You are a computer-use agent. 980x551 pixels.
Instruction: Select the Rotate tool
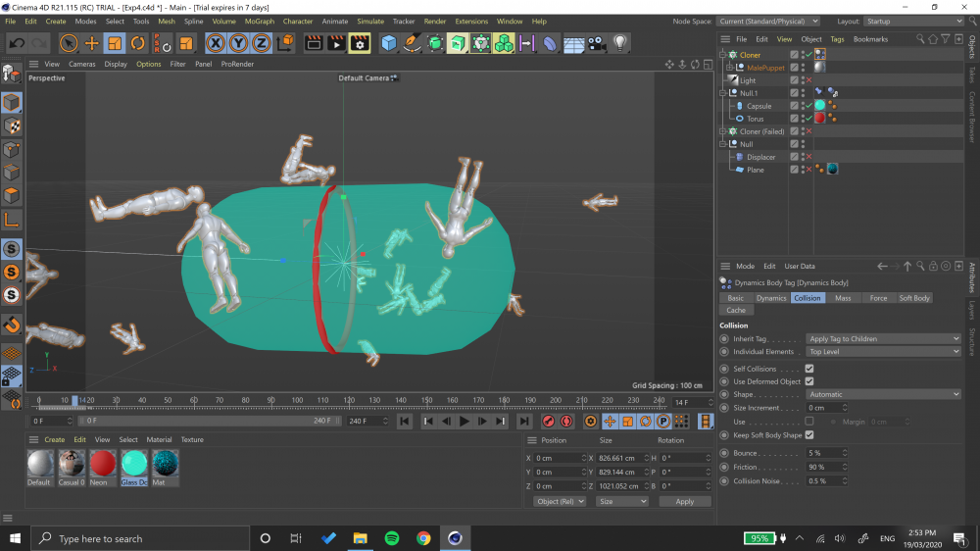click(x=137, y=43)
